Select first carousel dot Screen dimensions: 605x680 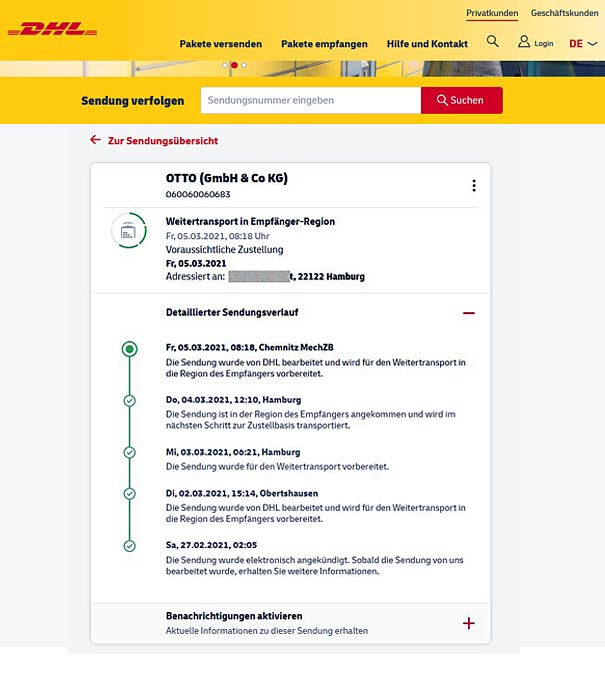(225, 65)
